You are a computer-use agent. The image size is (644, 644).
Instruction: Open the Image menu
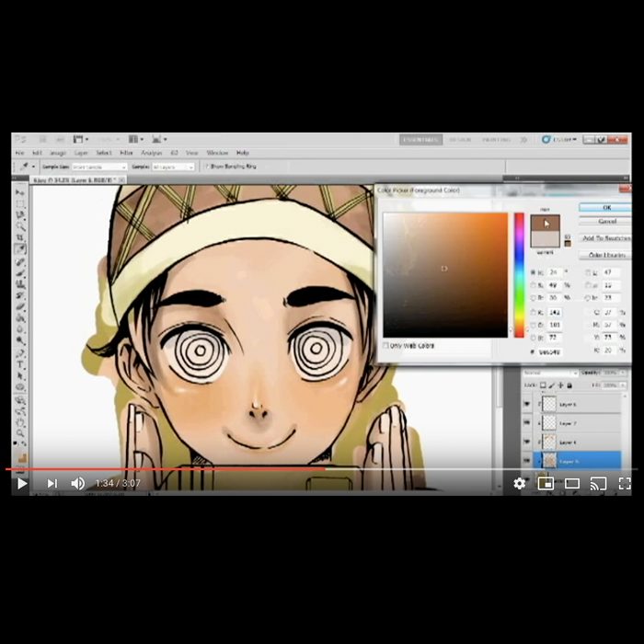tap(57, 153)
